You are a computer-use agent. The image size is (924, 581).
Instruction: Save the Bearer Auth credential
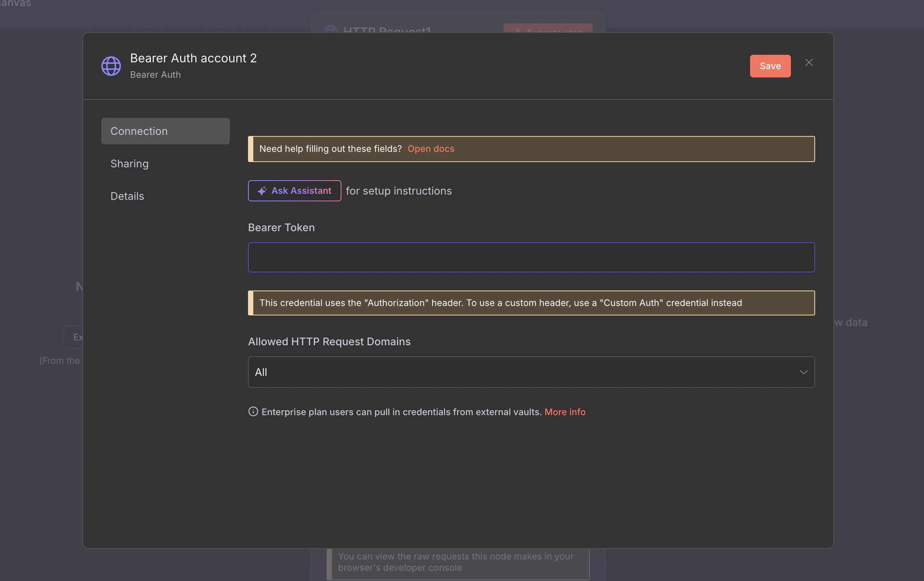(x=770, y=66)
